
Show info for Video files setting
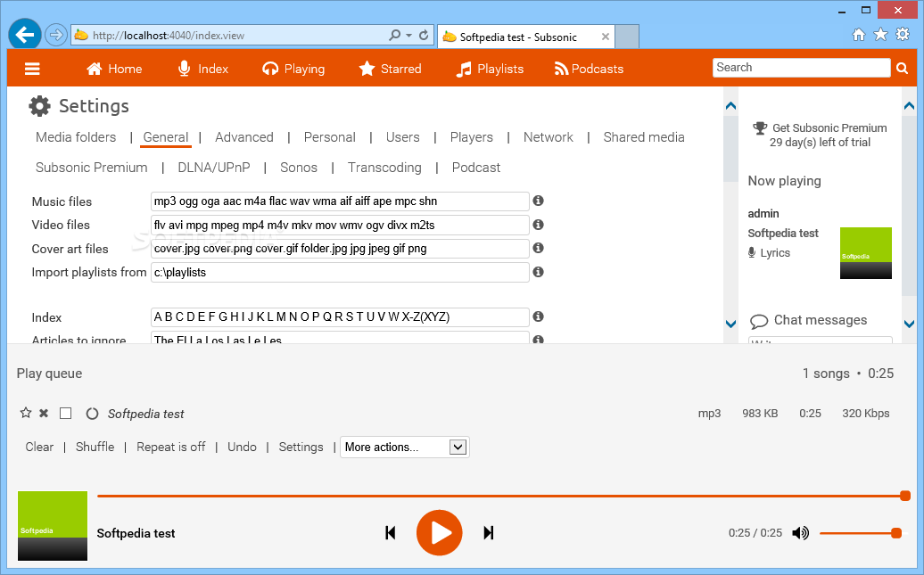pos(538,225)
